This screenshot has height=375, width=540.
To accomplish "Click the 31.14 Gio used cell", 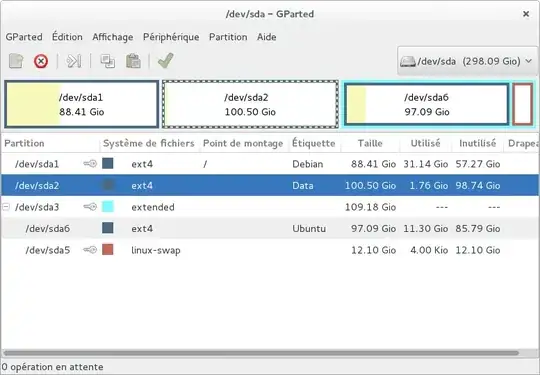I will pos(426,164).
